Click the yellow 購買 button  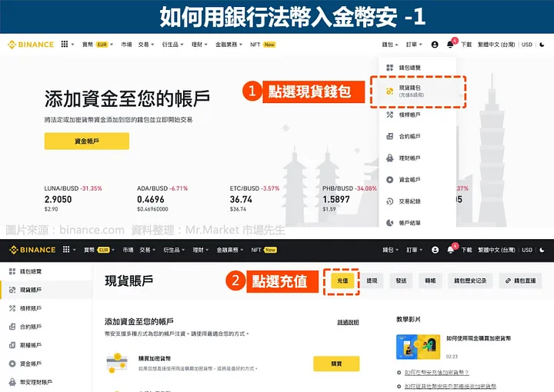[336, 364]
